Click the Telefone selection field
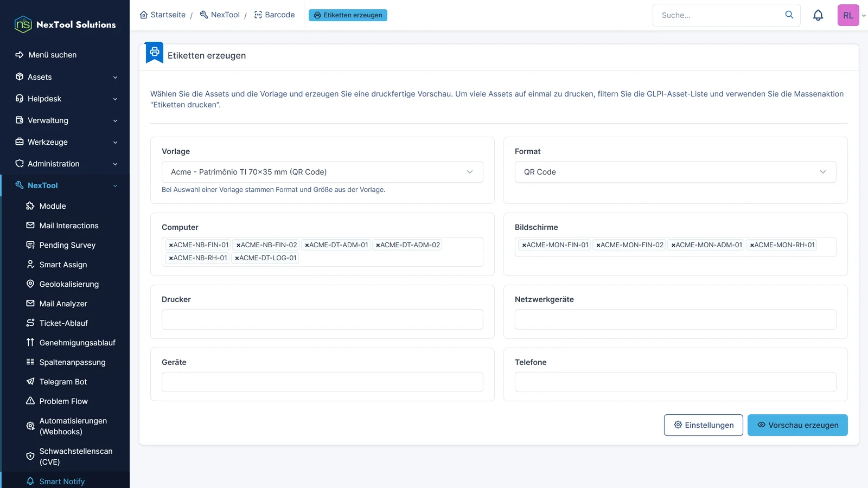The image size is (868, 488). [675, 382]
